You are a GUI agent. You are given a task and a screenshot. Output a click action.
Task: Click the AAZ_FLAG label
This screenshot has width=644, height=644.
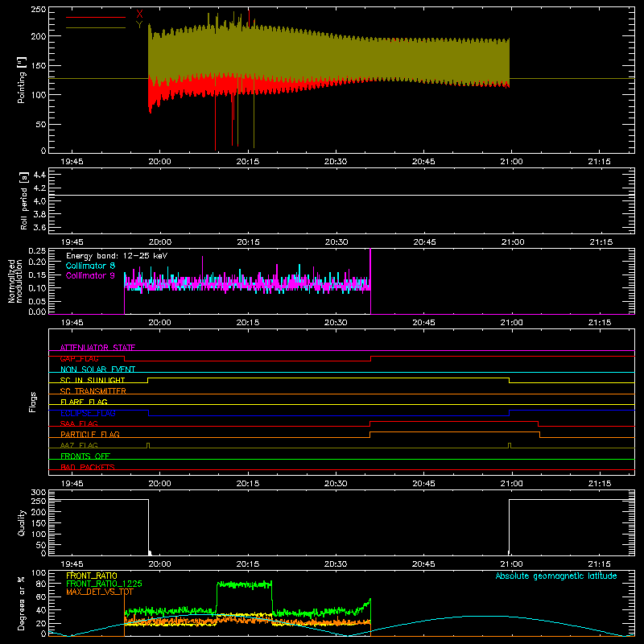[x=79, y=445]
